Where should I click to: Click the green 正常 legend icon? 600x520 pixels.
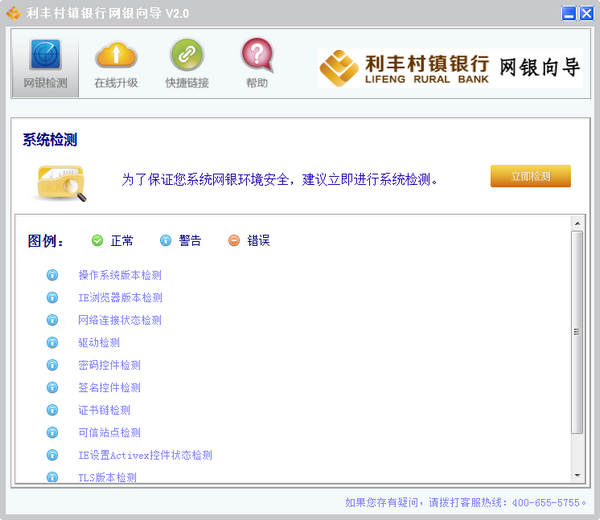[97, 240]
